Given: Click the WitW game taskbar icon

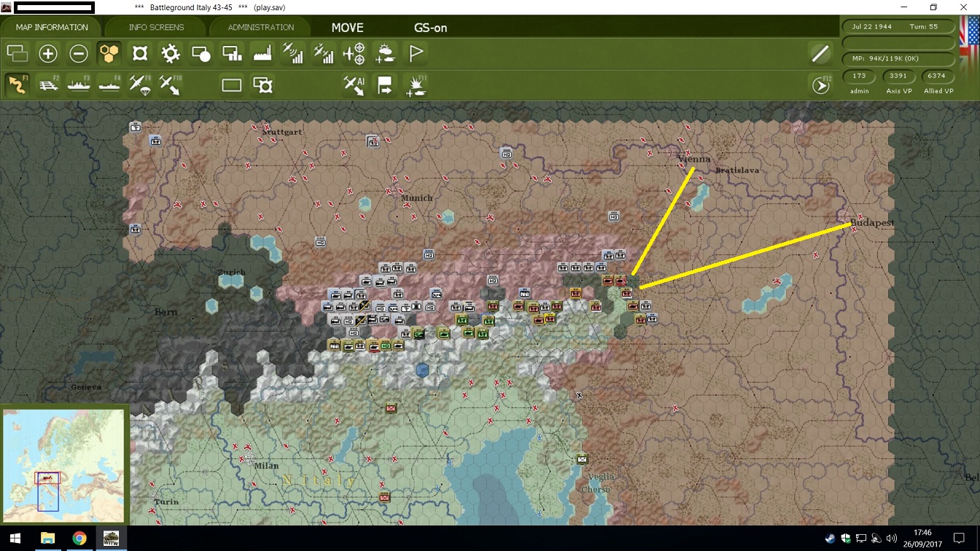Looking at the screenshot, I should click(112, 539).
